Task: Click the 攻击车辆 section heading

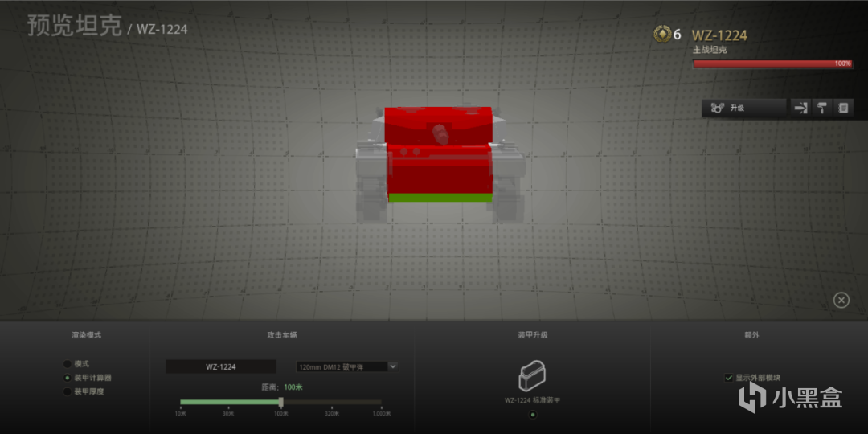Action: [x=282, y=335]
